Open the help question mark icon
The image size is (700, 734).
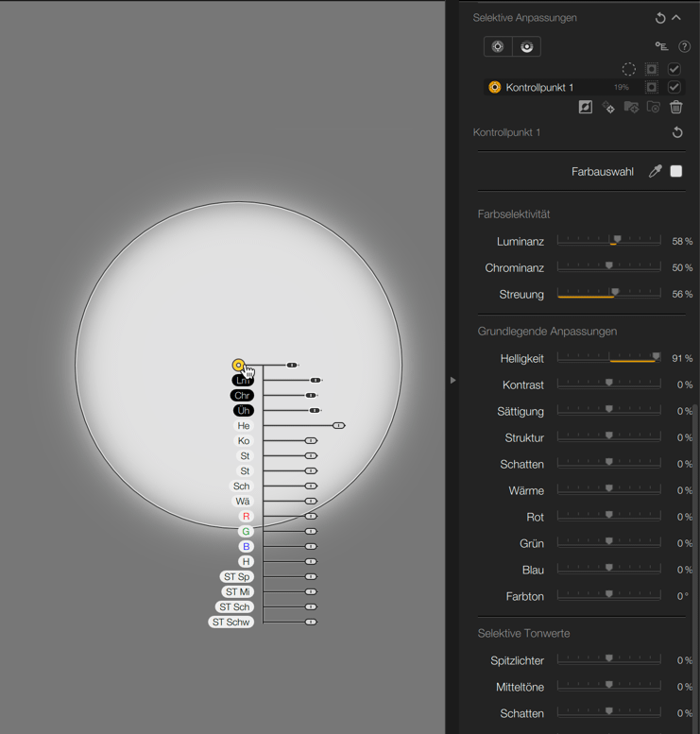[x=685, y=46]
